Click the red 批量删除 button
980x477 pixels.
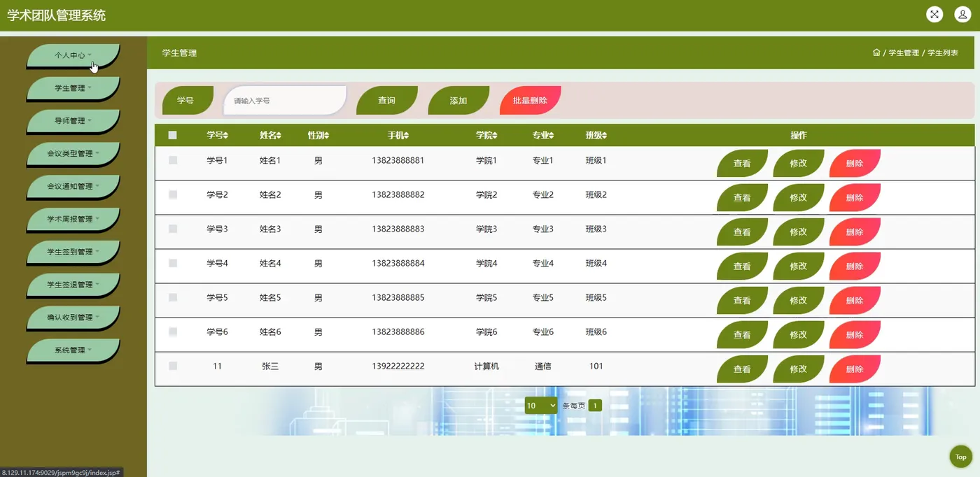531,100
